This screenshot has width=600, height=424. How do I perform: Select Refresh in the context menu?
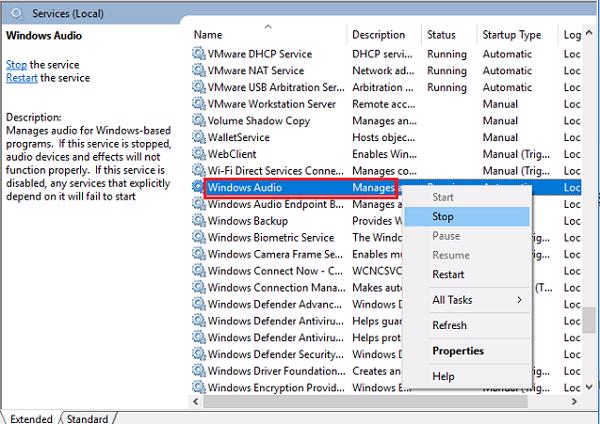(x=467, y=325)
